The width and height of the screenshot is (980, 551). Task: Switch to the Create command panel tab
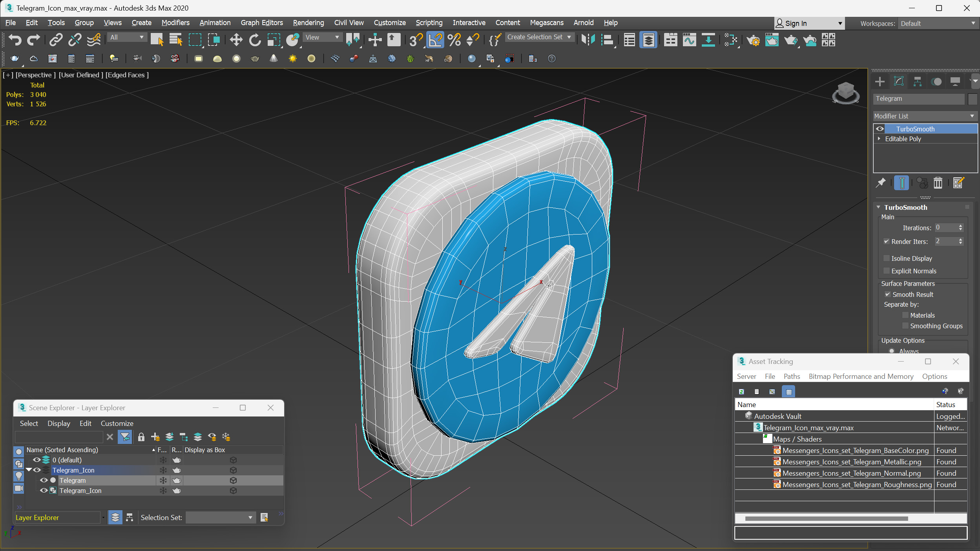tap(880, 81)
